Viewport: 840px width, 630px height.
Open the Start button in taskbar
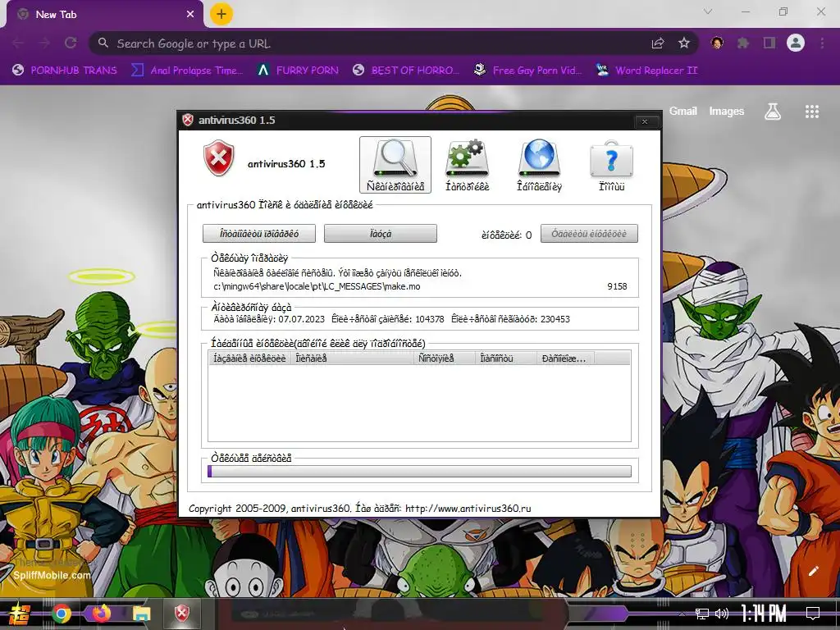pos(20,614)
